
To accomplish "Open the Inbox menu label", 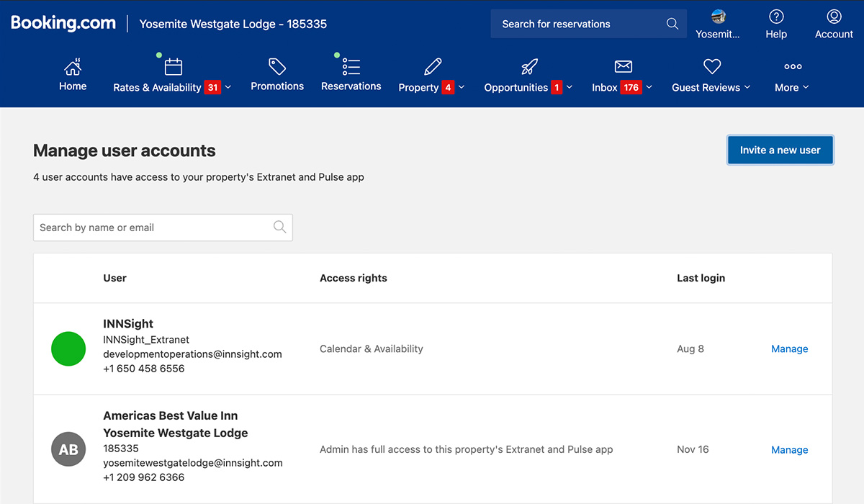I will (605, 87).
